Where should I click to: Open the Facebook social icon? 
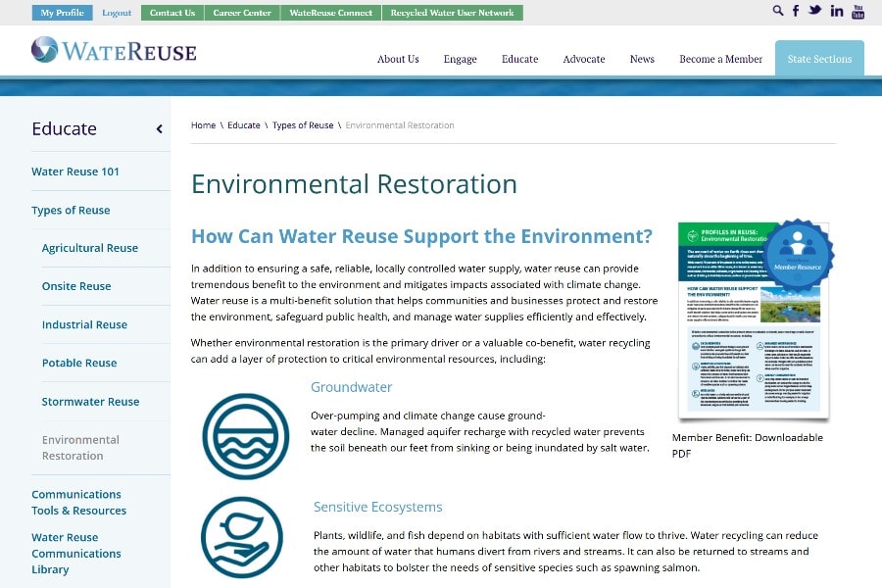pyautogui.click(x=796, y=11)
